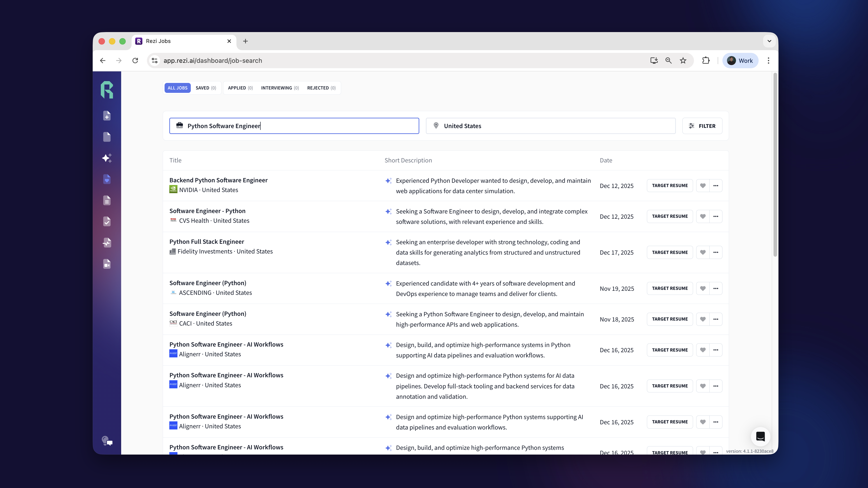Click the Rezi logo in the sidebar
This screenshot has width=868, height=488.
coord(107,89)
